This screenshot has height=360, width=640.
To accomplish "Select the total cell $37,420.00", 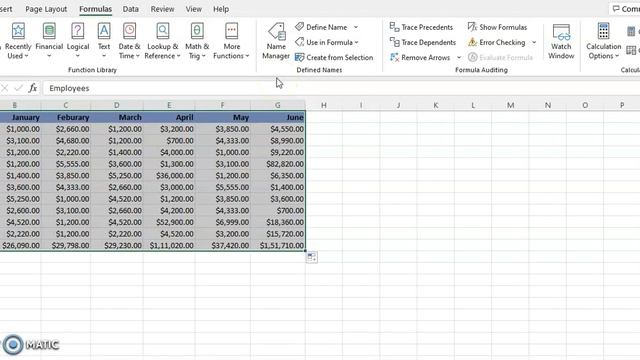I will [x=222, y=246].
